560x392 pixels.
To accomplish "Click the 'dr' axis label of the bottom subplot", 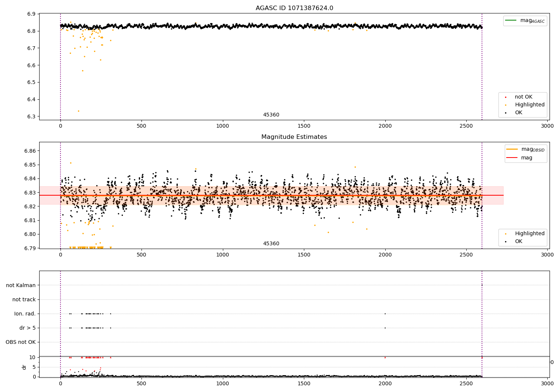I will pos(24,367).
